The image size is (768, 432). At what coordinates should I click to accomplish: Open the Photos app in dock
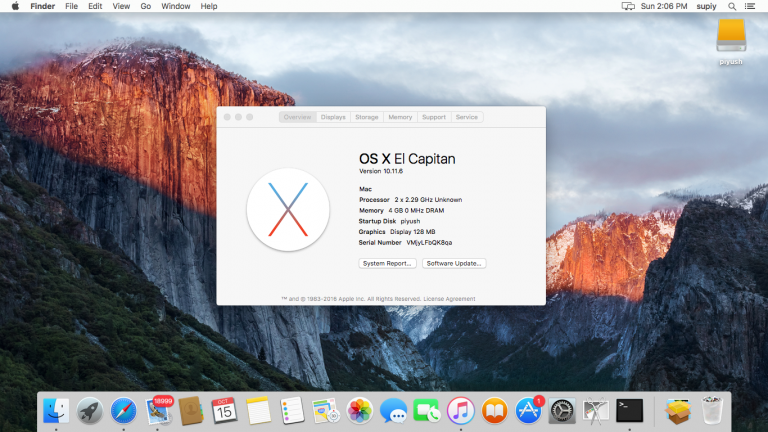click(359, 410)
